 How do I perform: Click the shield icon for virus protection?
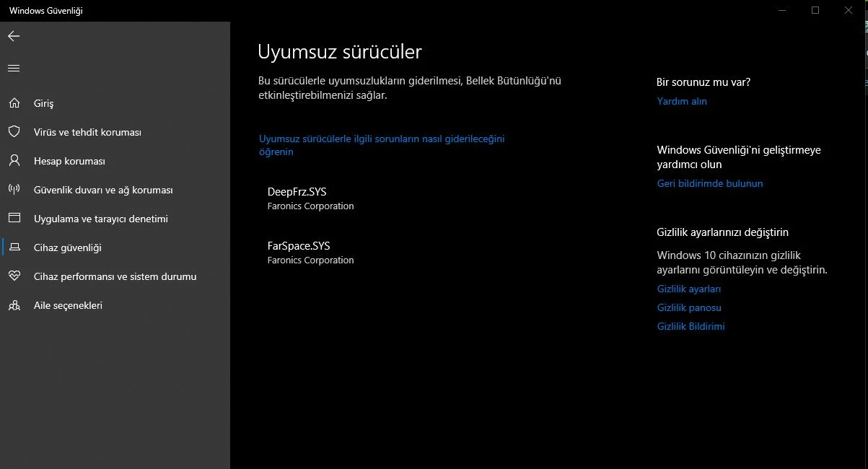[14, 132]
